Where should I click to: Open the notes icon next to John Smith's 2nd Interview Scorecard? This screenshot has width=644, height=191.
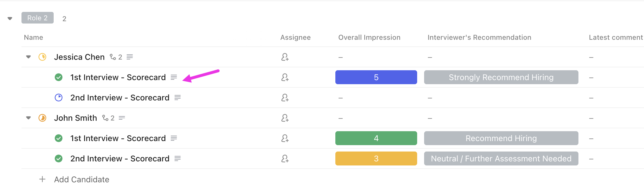tap(178, 158)
